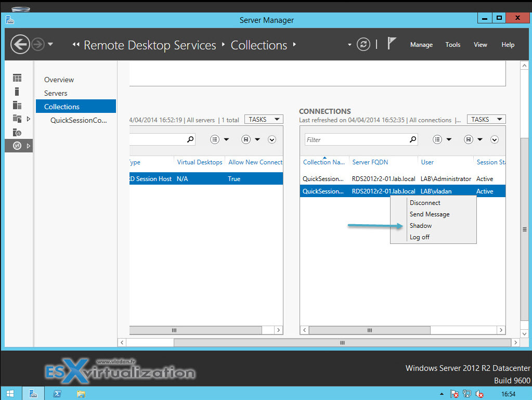Screen dimensions: 532x400
Task: Open the Manage menu
Action: (x=421, y=44)
